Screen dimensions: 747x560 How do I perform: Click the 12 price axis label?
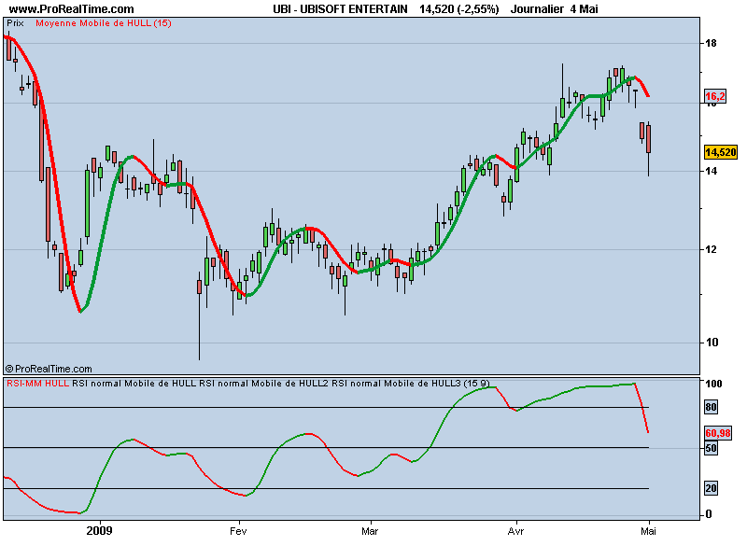[x=711, y=249]
